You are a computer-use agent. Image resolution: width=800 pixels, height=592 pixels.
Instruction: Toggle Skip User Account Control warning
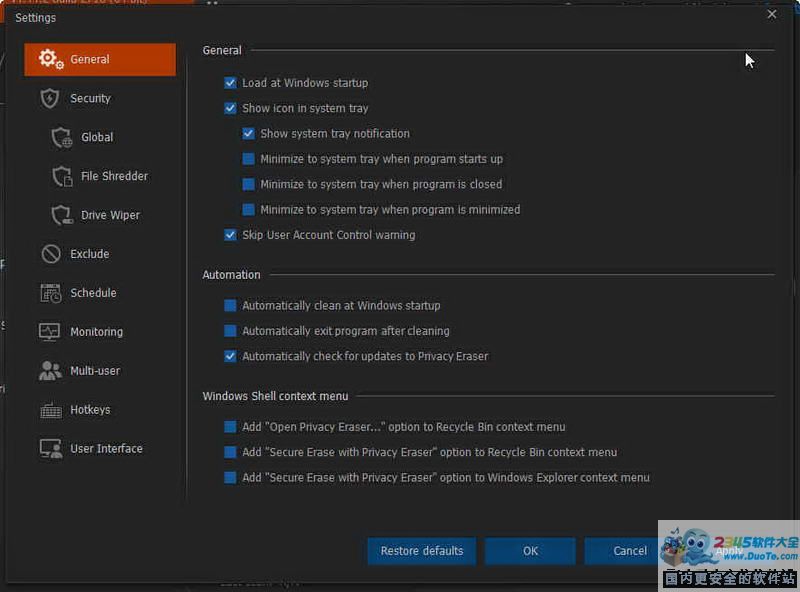(x=230, y=235)
